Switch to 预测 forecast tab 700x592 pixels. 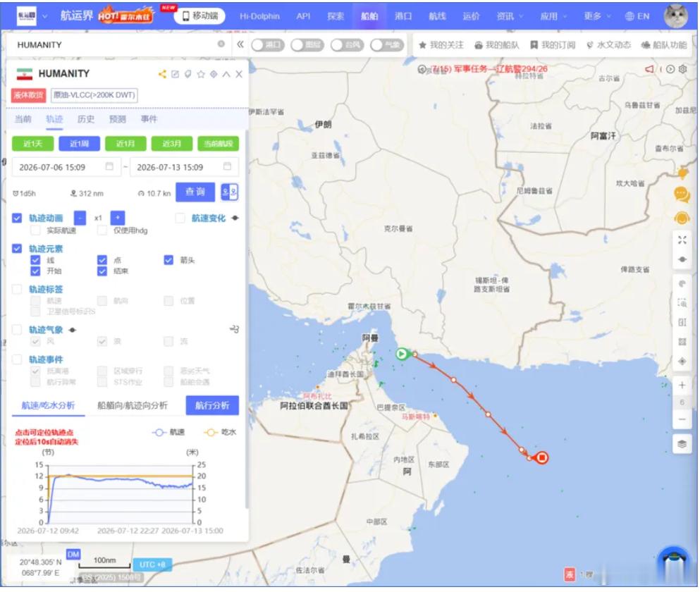118,119
